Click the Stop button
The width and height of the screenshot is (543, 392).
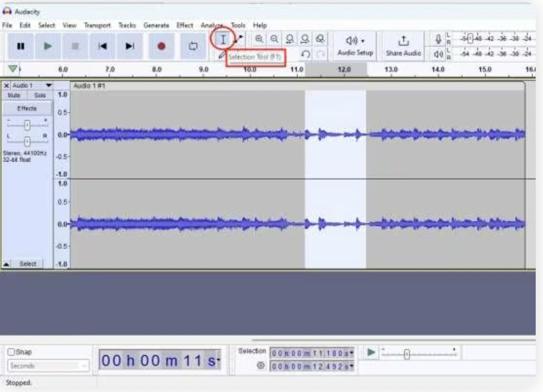coord(75,46)
